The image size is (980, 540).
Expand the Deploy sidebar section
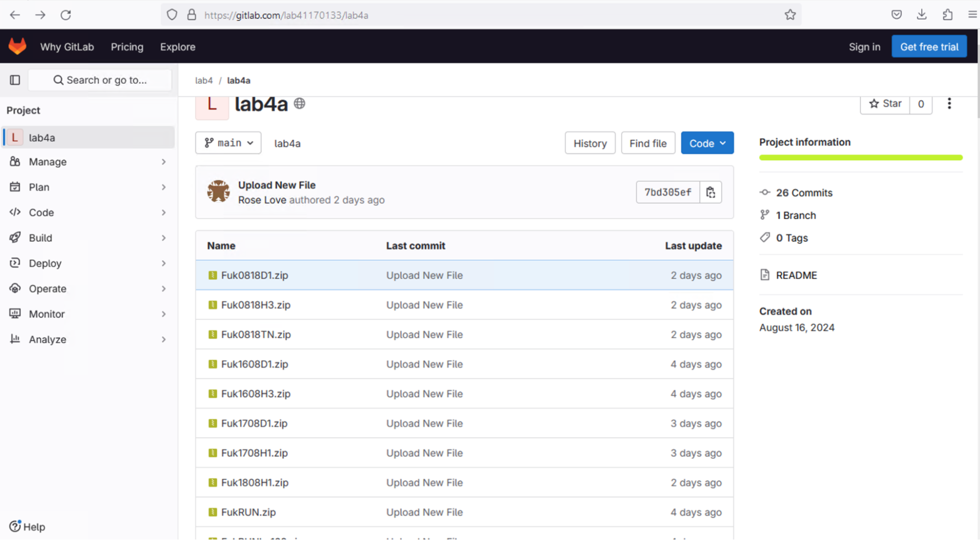point(88,263)
